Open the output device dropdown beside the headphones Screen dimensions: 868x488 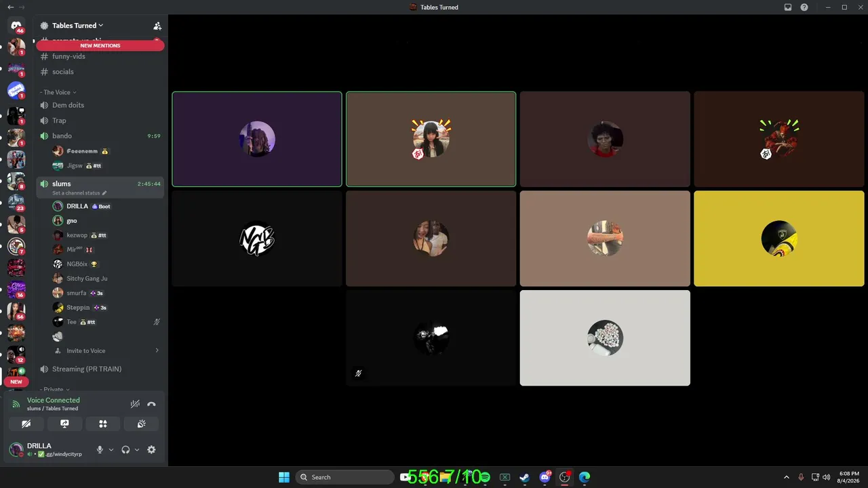tap(137, 449)
